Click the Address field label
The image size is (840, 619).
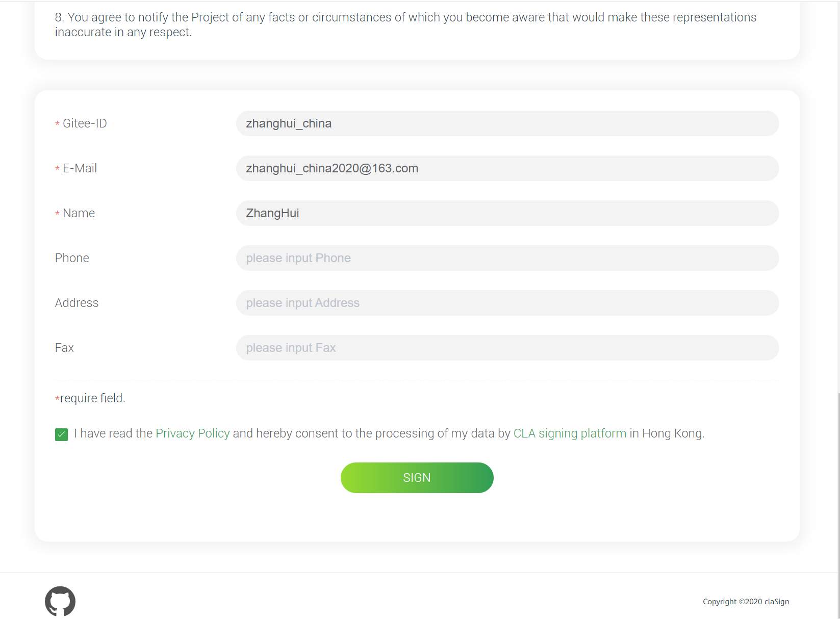tap(77, 303)
